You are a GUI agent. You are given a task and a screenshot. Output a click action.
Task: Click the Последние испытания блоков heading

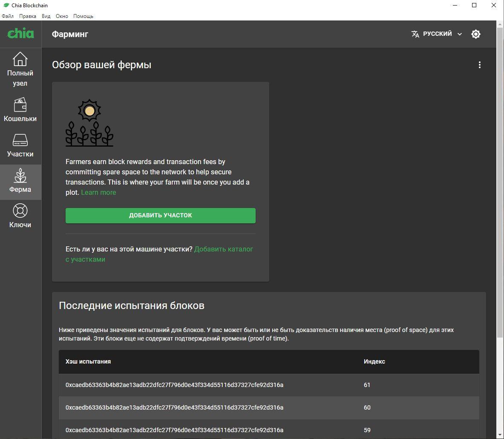[x=132, y=305]
